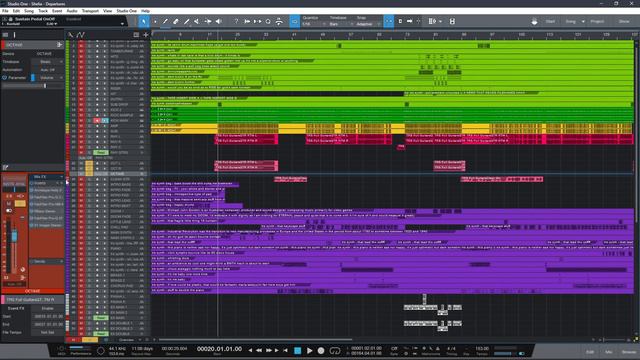Click the hand logo icon near Start
Viewport: 640px width, 360px height.
point(534,21)
